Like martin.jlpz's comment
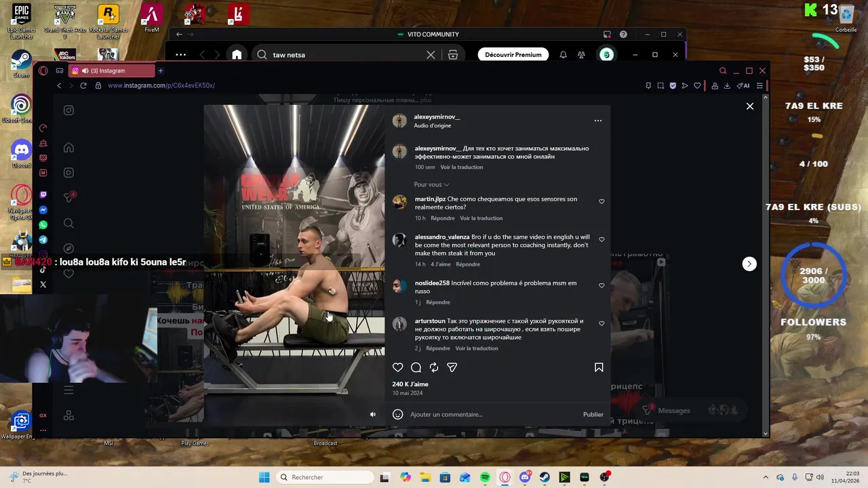This screenshot has width=868, height=488. click(601, 201)
